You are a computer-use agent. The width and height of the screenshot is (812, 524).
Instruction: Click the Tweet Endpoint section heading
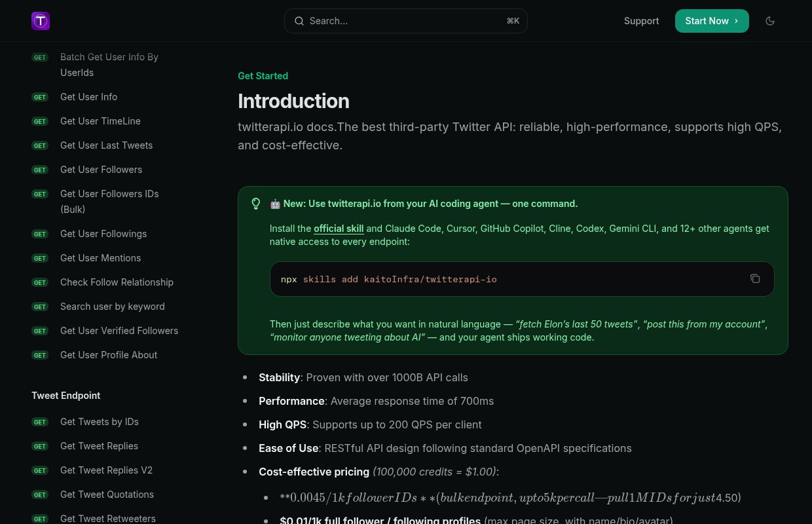66,396
